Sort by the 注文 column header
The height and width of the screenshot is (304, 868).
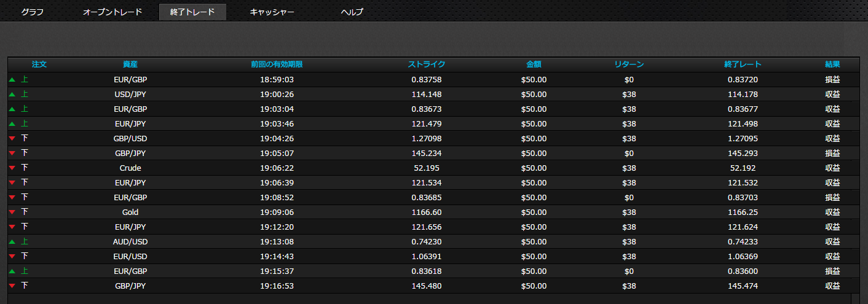39,64
